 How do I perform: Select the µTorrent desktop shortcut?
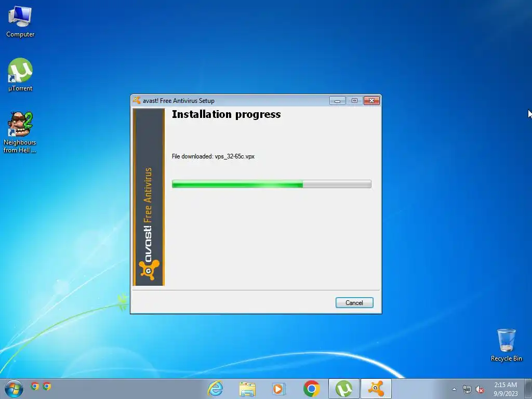pyautogui.click(x=20, y=75)
